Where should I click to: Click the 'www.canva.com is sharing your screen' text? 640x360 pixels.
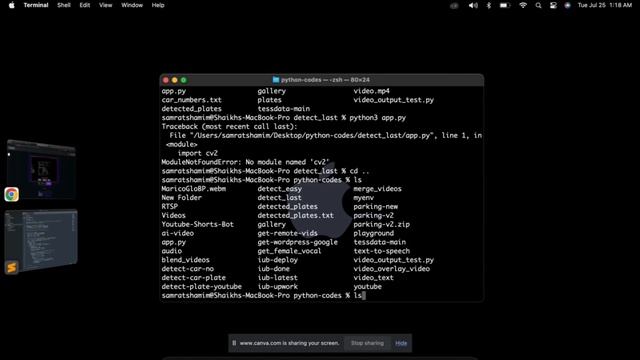289,343
